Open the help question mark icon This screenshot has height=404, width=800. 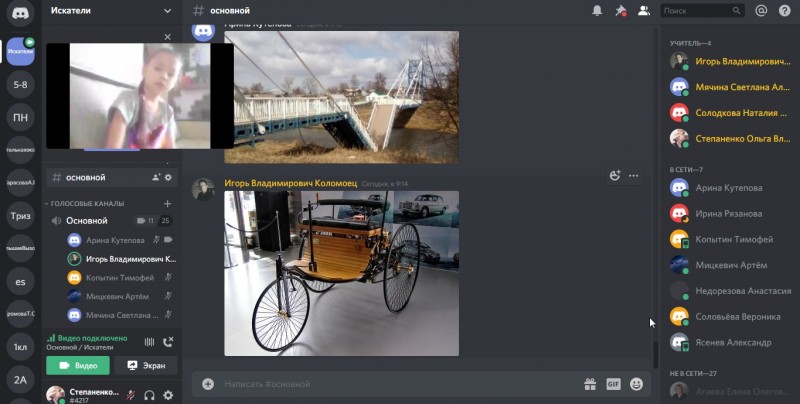[783, 11]
